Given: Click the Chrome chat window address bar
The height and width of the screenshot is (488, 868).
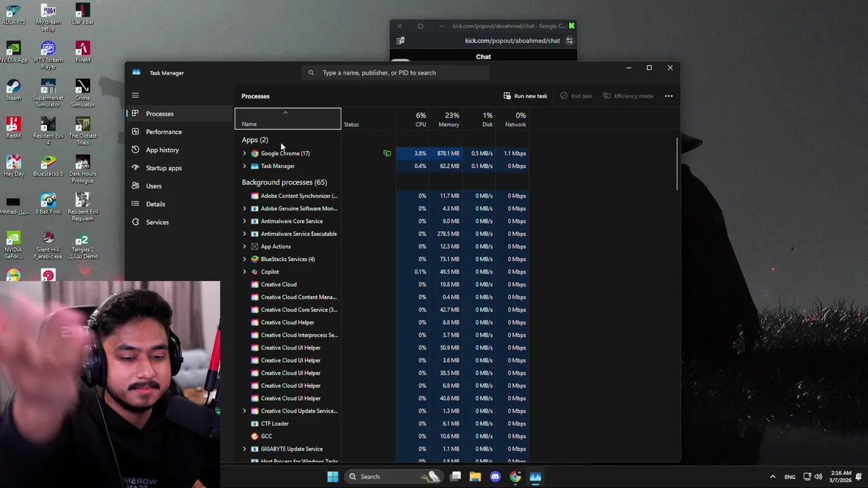Looking at the screenshot, I should [x=513, y=41].
